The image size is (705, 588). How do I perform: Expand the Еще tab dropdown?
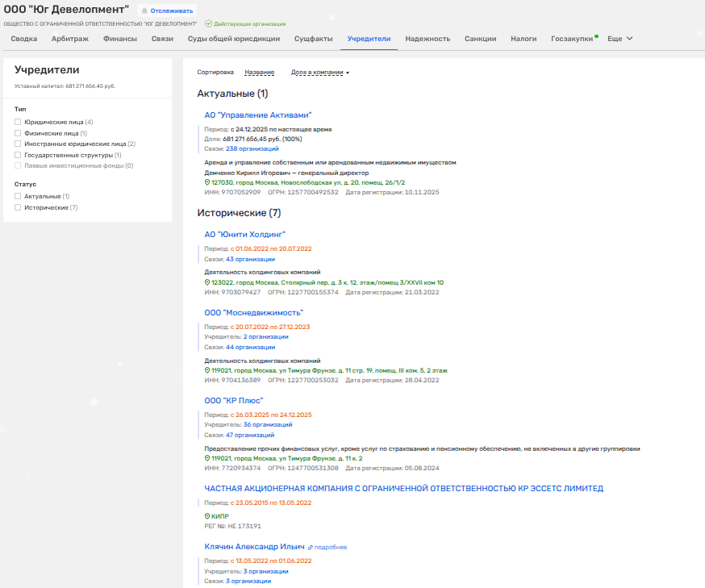(x=619, y=39)
